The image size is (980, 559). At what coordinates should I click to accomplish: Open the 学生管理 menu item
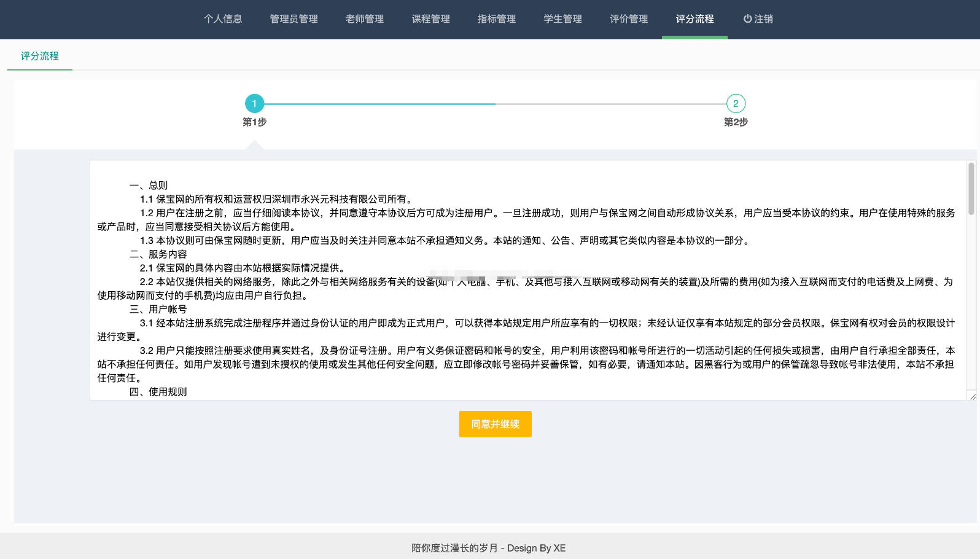(x=563, y=19)
